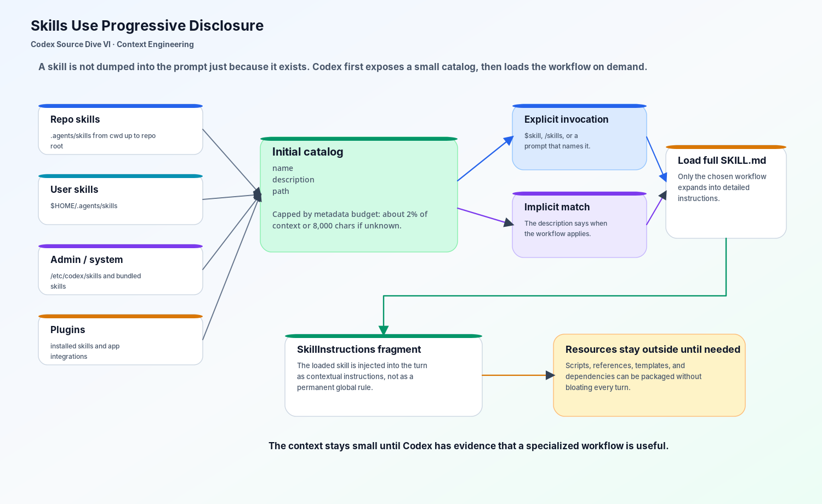Viewport: 822px width, 504px height.
Task: Click '$skill, /skills, or a prompt' text
Action: click(557, 141)
